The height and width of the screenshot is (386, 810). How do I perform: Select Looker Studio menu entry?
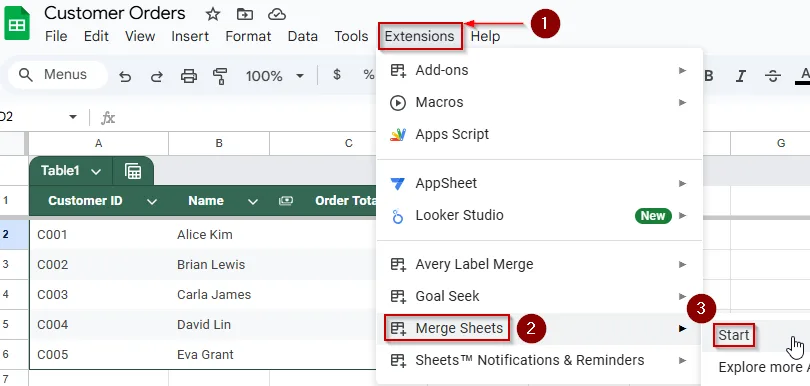(x=539, y=215)
